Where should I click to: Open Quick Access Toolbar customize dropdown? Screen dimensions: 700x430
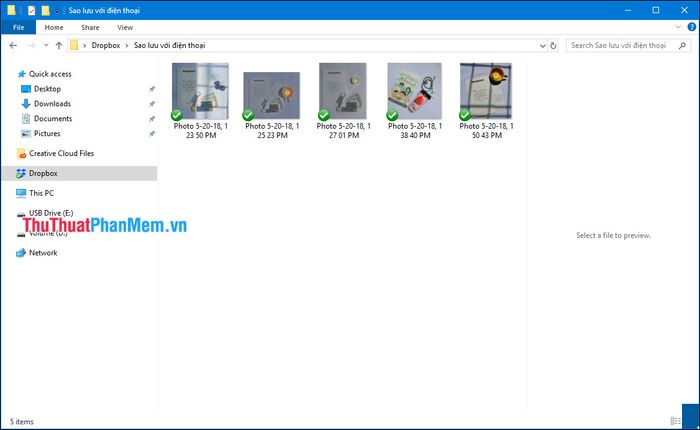click(x=57, y=10)
